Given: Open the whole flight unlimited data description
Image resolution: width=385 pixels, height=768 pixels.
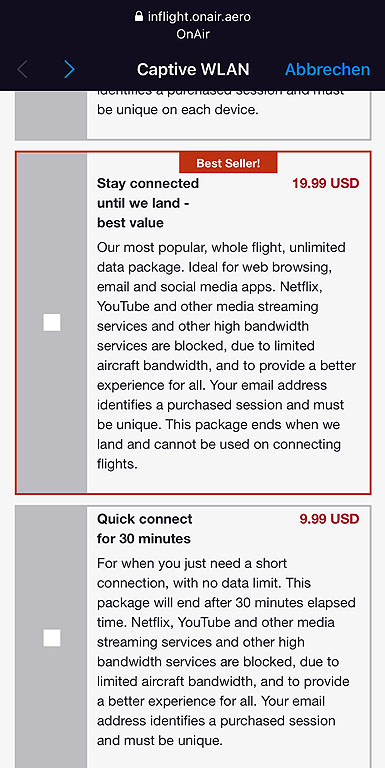Looking at the screenshot, I should [x=227, y=356].
